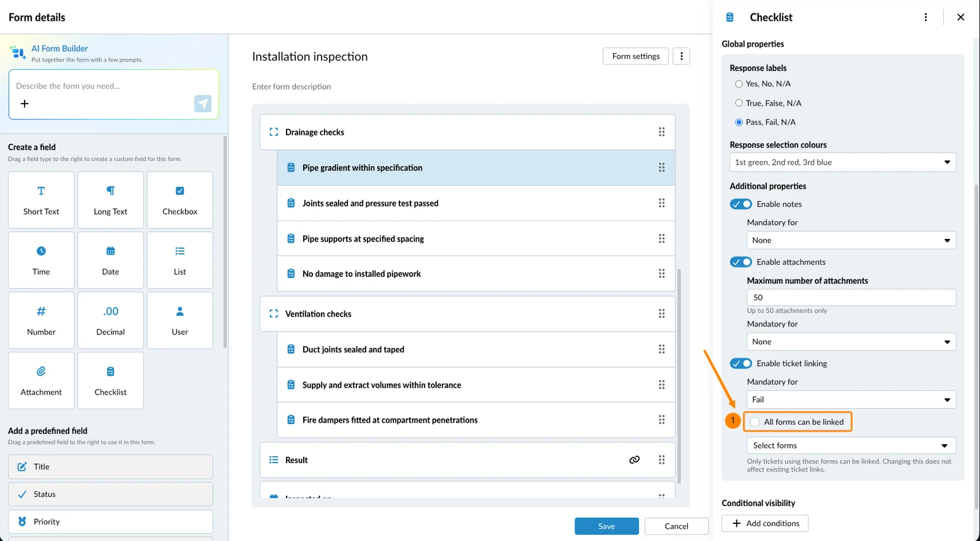The image size is (980, 541).
Task: Select the Long Text field type
Action: coord(110,200)
